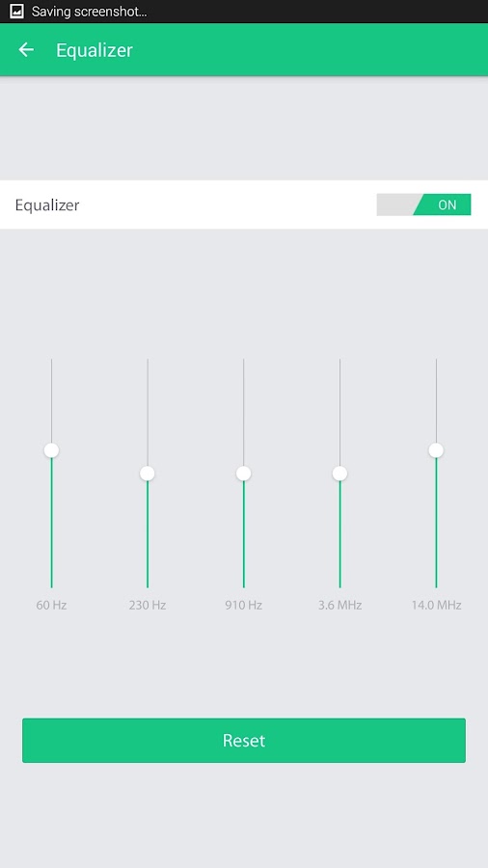Tap the 230 Hz band label
Screen dimensions: 488x868
pyautogui.click(x=148, y=605)
